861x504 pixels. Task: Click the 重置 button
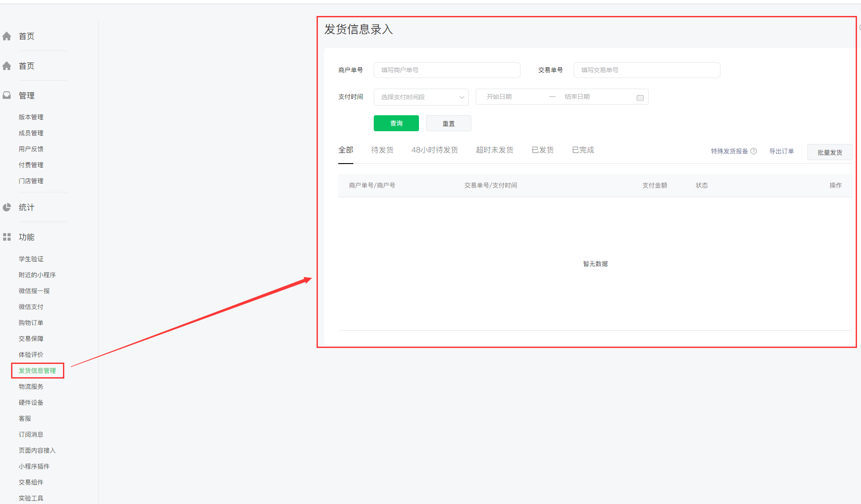click(x=448, y=124)
